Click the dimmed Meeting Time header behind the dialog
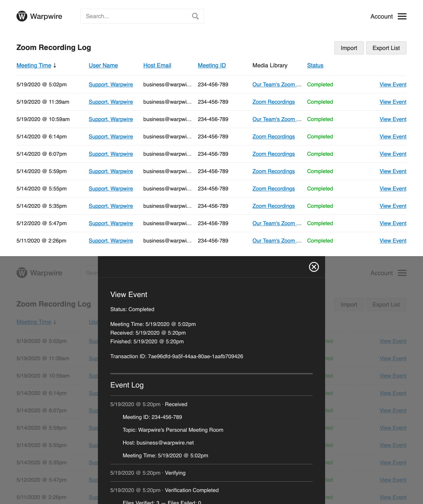The width and height of the screenshot is (423, 504). tap(34, 322)
